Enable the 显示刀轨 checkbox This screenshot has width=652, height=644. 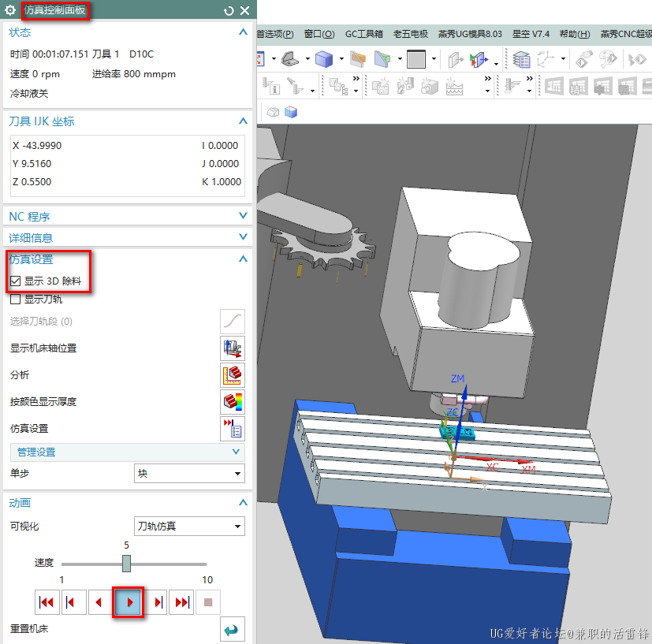click(15, 300)
